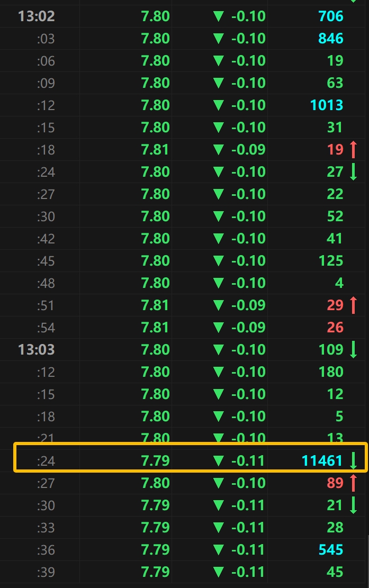369x588 pixels.
Task: Click the red up arrow beside volume 89
Action: 353,483
